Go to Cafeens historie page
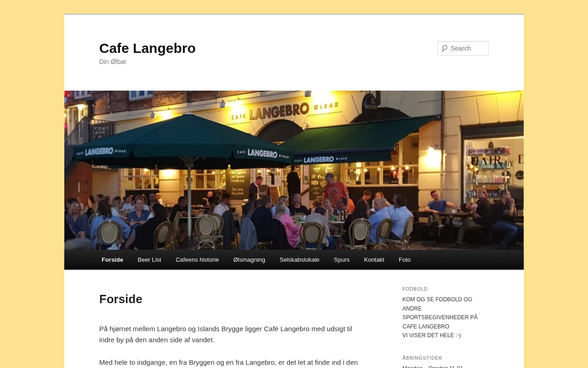Viewport: 588px width, 368px height. click(x=197, y=260)
